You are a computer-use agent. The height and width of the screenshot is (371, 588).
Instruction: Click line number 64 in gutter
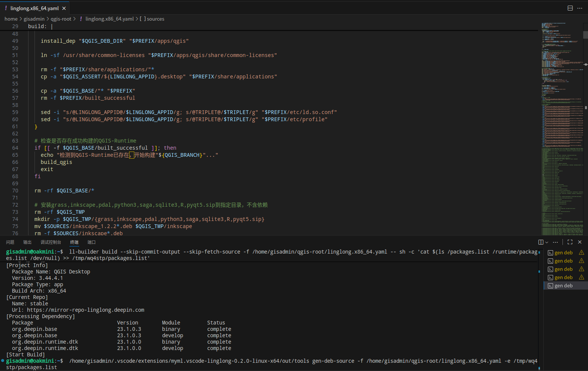point(15,148)
